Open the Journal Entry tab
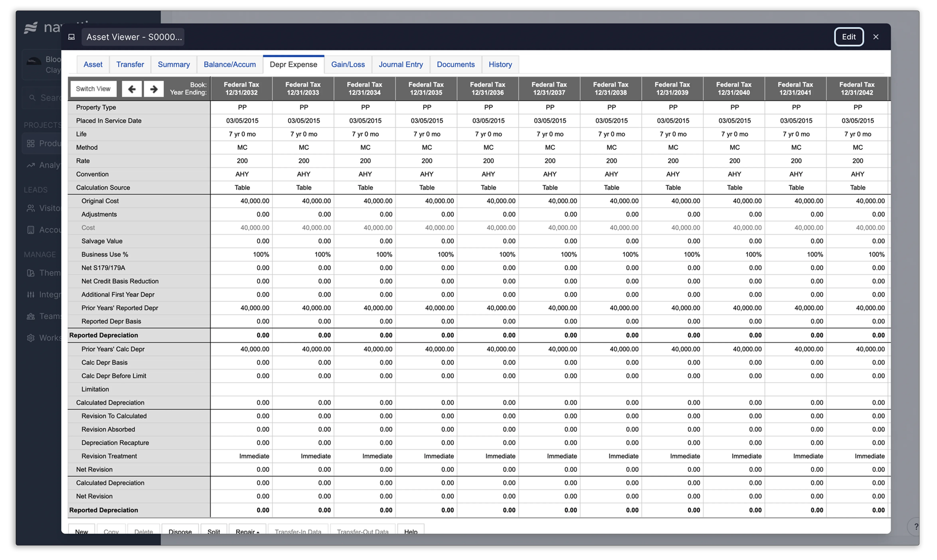This screenshot has width=937, height=560. click(401, 65)
